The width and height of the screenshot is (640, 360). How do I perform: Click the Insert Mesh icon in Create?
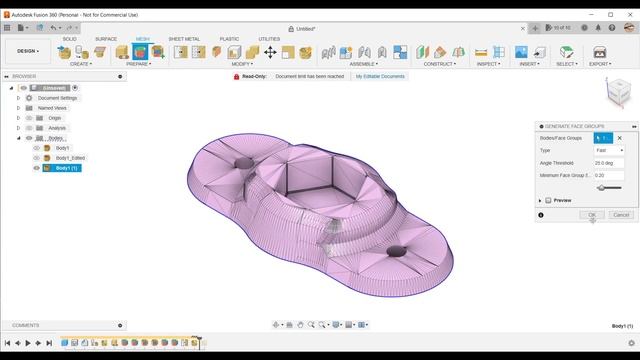point(64,52)
